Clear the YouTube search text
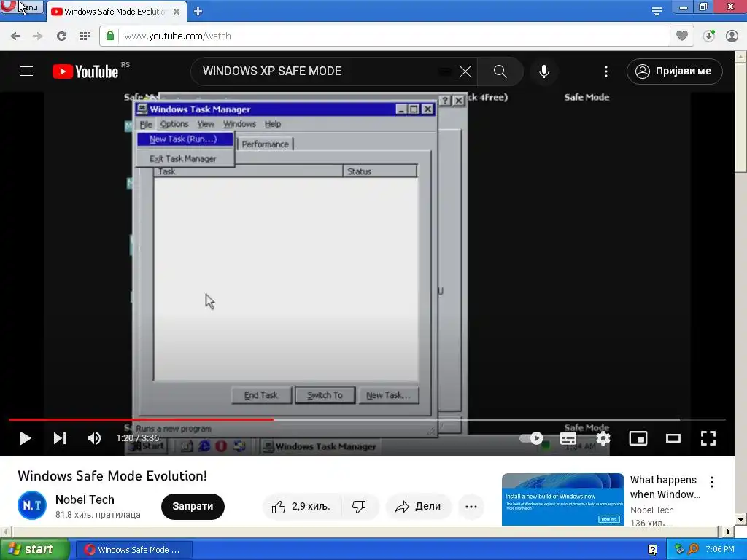Screen dimensions: 747x560 coord(465,71)
